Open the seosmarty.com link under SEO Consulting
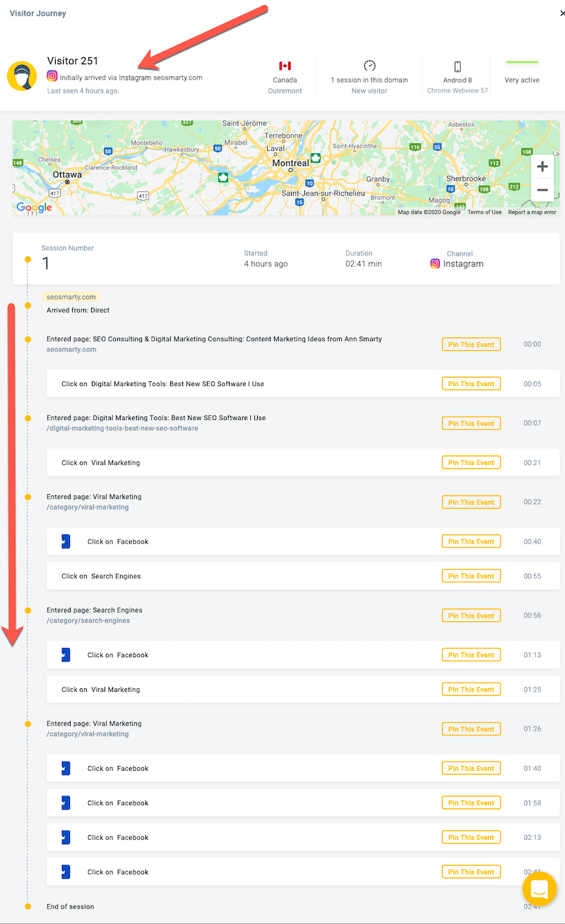The height and width of the screenshot is (924, 565). point(71,349)
